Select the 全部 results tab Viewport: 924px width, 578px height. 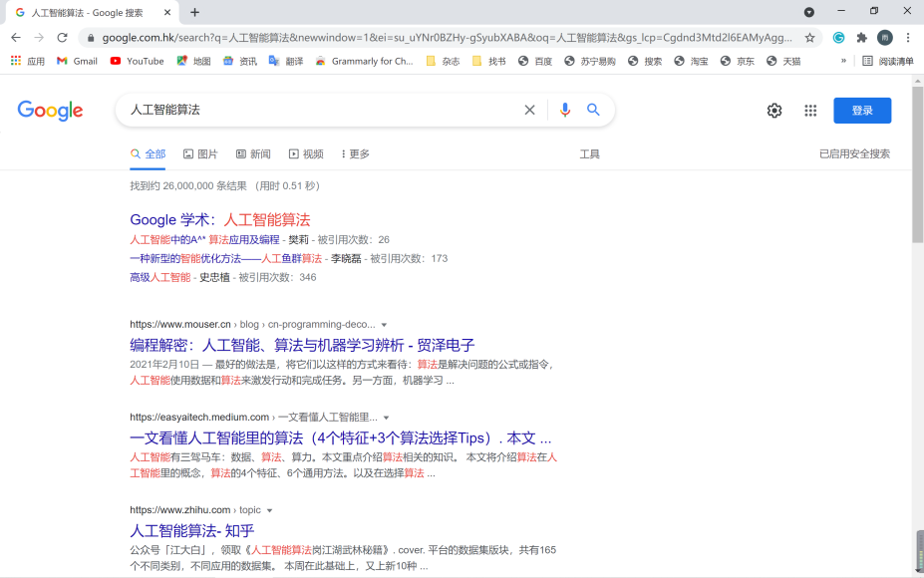148,154
